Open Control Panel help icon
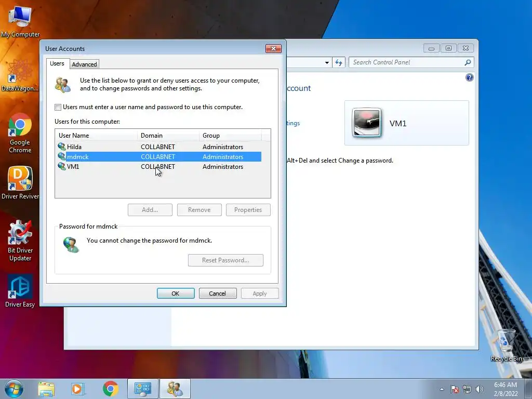Screen dimensions: 532x399 point(469,77)
